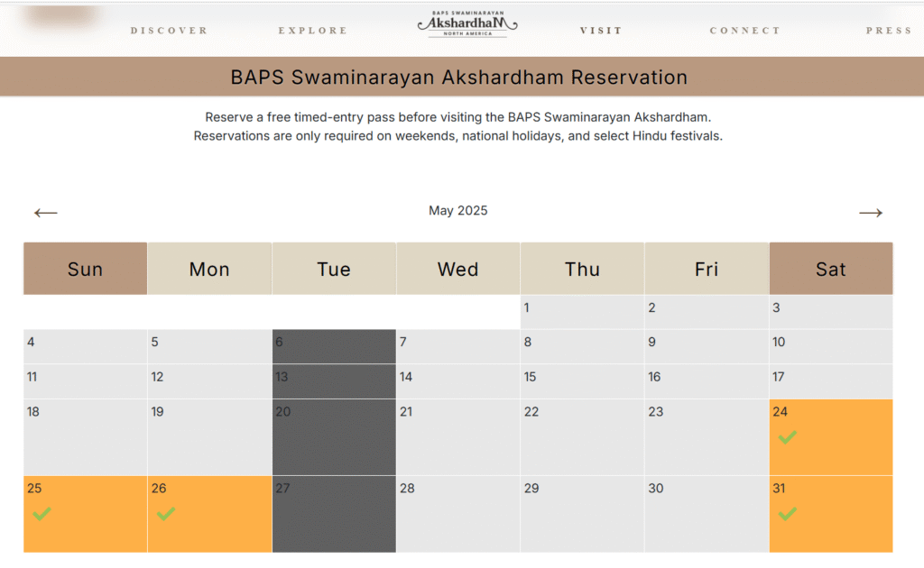Screen dimensions: 924x568
Task: Click date cell 22
Action: coord(583,437)
